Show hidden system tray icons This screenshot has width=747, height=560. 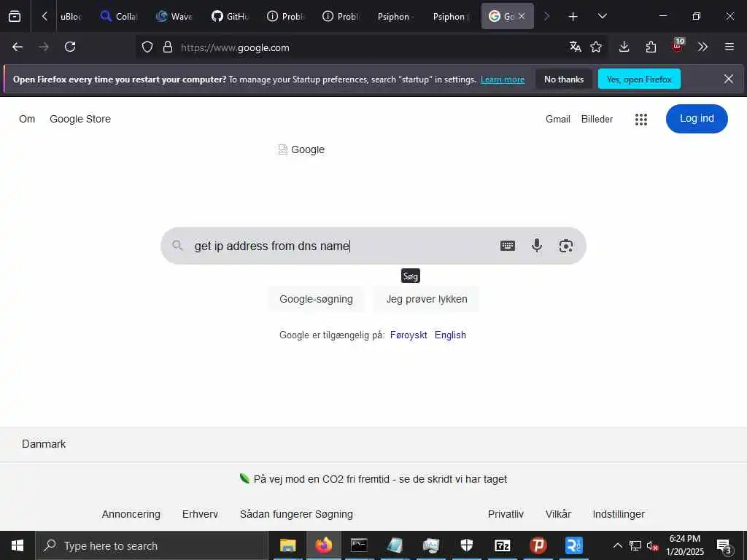pyautogui.click(x=617, y=545)
